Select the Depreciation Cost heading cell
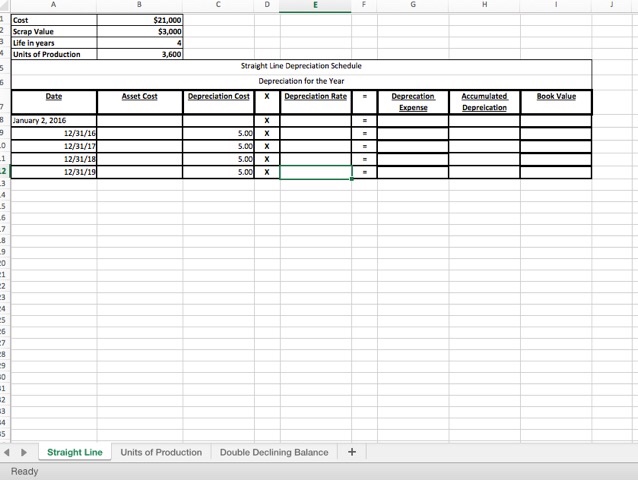Viewport: 638px width, 480px height. tap(218, 102)
